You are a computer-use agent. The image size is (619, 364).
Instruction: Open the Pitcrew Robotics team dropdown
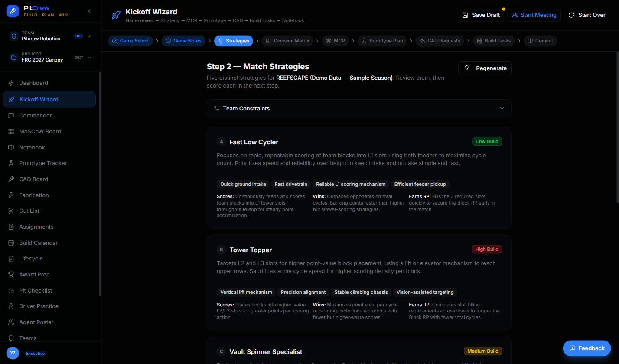pyautogui.click(x=51, y=36)
